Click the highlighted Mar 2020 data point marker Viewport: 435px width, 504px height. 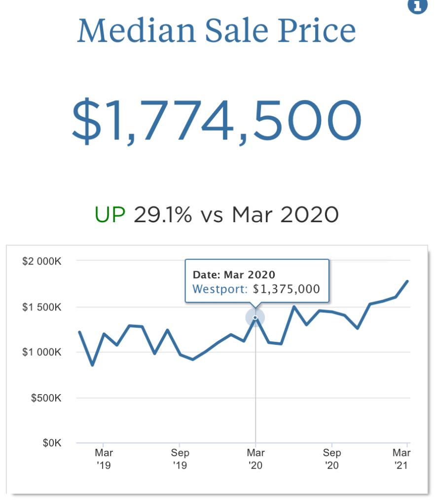pos(255,318)
